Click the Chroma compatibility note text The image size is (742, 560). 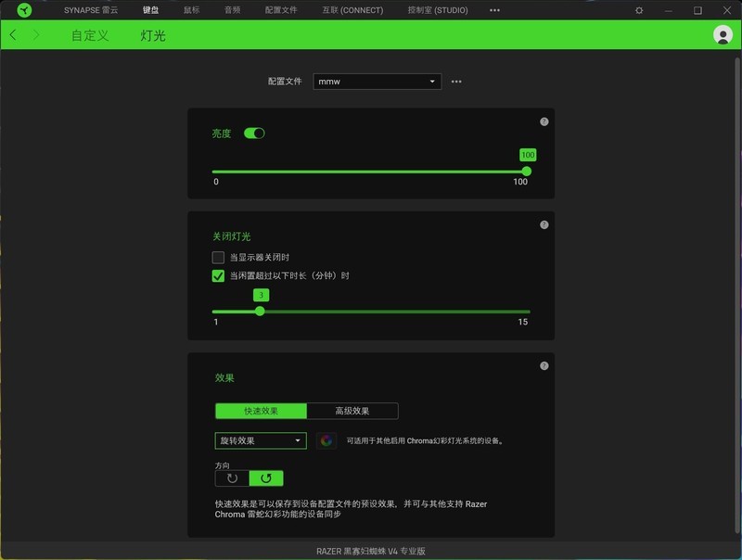[x=426, y=440]
